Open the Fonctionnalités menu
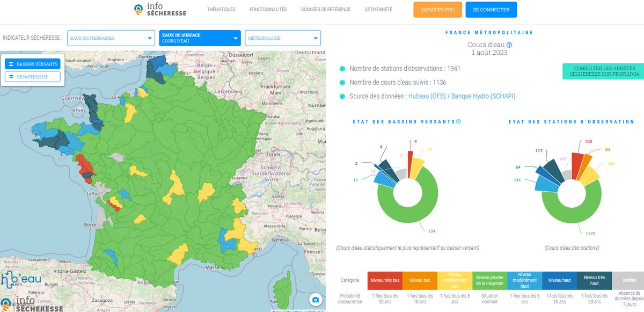Viewport: 644px width, 312px height. click(x=268, y=10)
